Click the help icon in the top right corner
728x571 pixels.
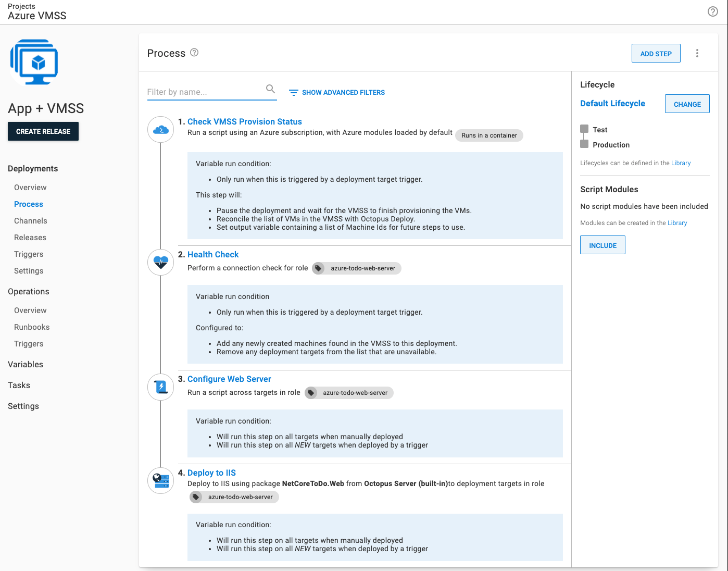(713, 11)
